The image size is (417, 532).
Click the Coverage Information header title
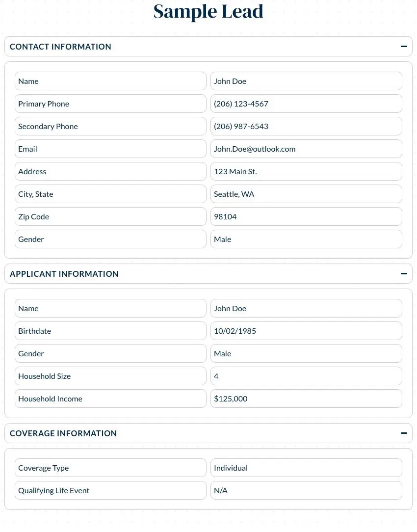(63, 433)
